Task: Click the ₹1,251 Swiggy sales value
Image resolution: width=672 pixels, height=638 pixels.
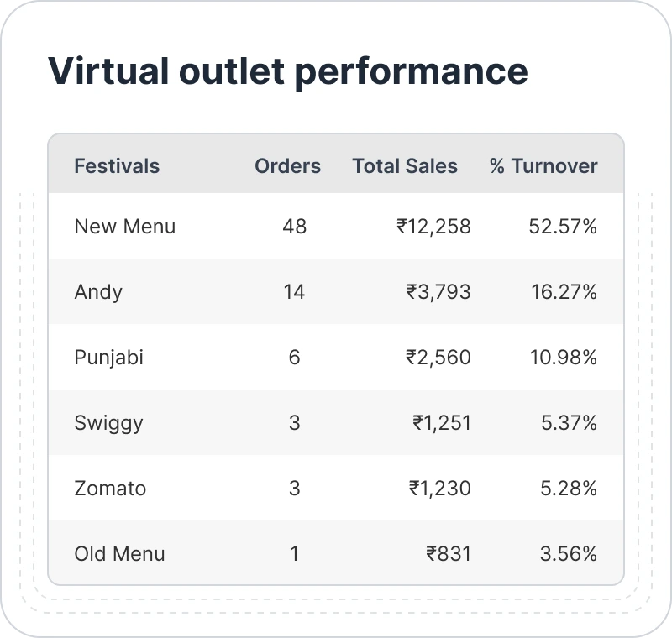Action: coord(442,422)
